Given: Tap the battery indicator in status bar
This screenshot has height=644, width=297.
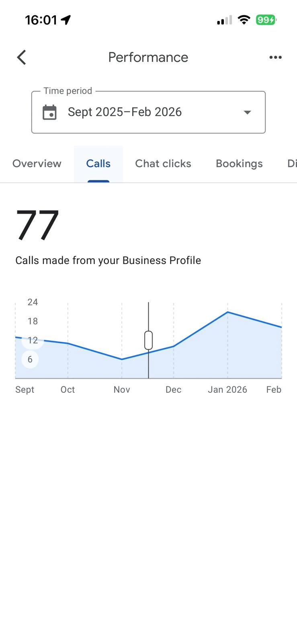Looking at the screenshot, I should coord(266,20).
